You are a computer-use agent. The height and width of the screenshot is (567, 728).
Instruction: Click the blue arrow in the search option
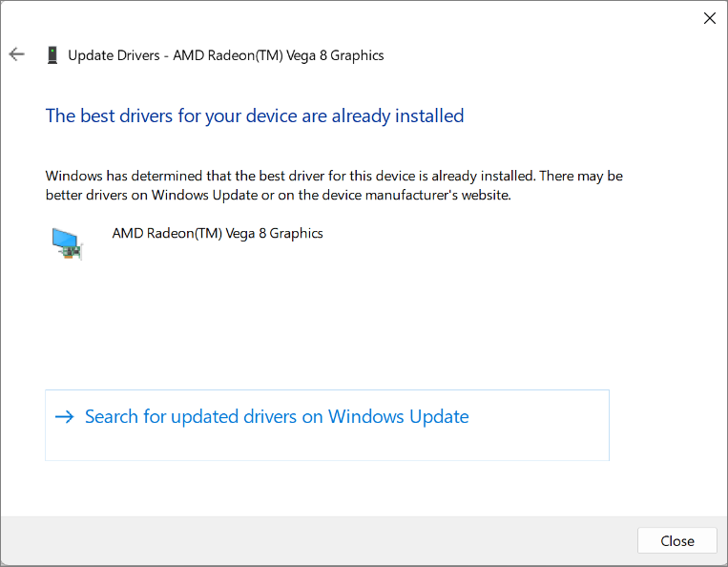point(65,416)
